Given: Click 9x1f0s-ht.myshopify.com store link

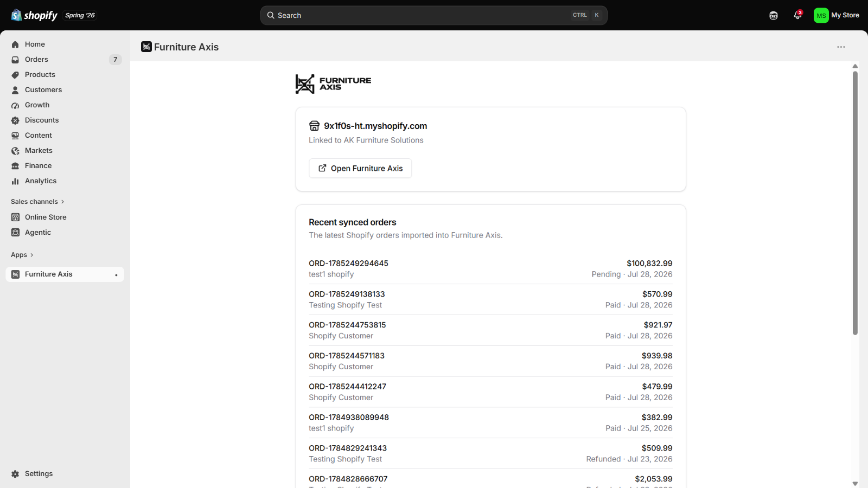Looking at the screenshot, I should pyautogui.click(x=375, y=126).
